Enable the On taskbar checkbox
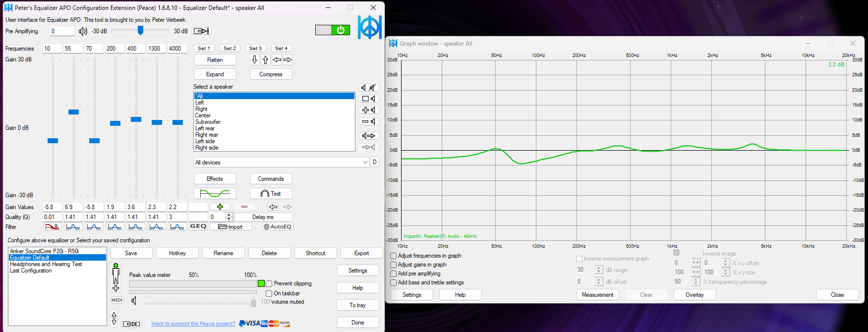This screenshot has height=332, width=868. 269,293
